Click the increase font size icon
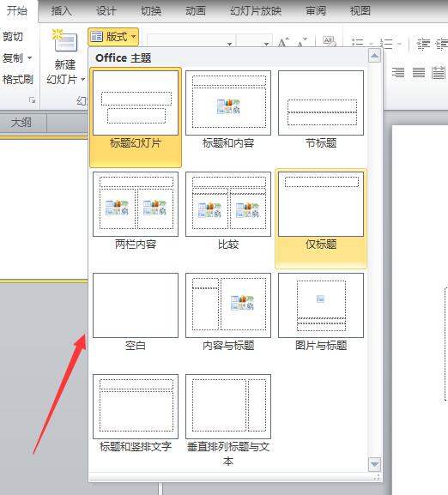Image resolution: width=448 pixels, height=495 pixels. point(283,41)
